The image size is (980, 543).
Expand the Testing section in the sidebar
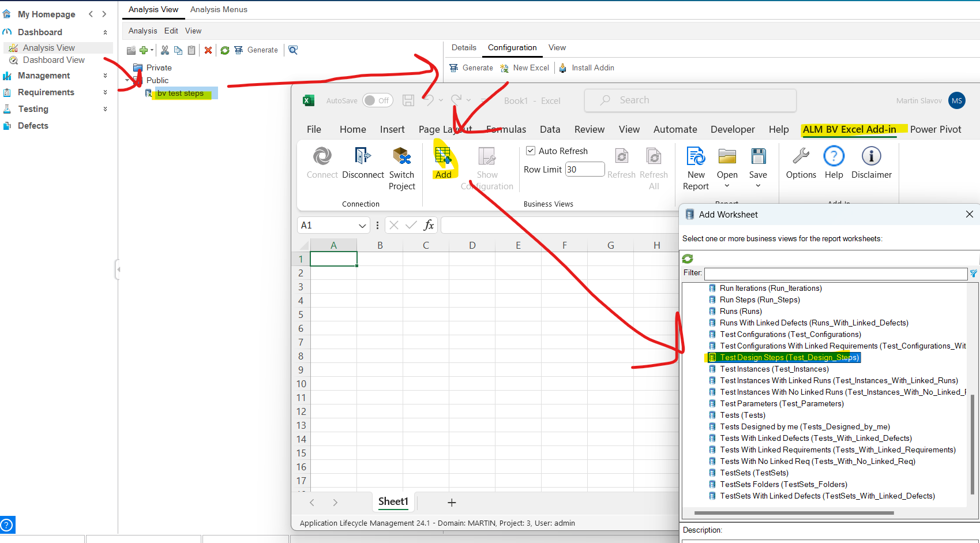click(x=104, y=108)
